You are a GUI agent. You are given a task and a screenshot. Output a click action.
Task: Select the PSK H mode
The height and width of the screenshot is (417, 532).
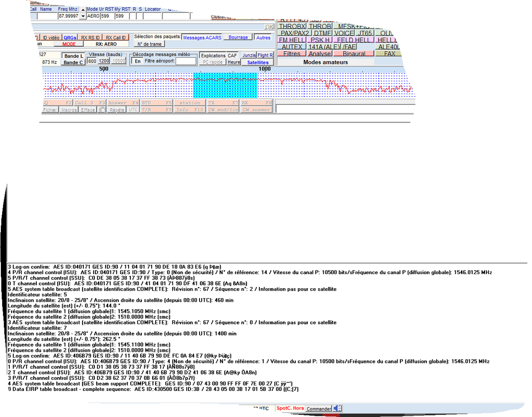tap(320, 40)
